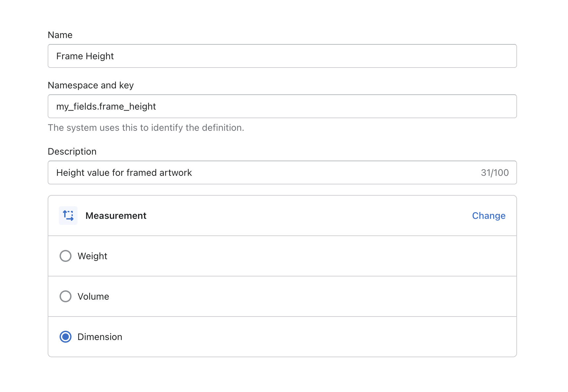The image size is (568, 392).
Task: Click the 'Description' field label
Action: pyautogui.click(x=72, y=151)
